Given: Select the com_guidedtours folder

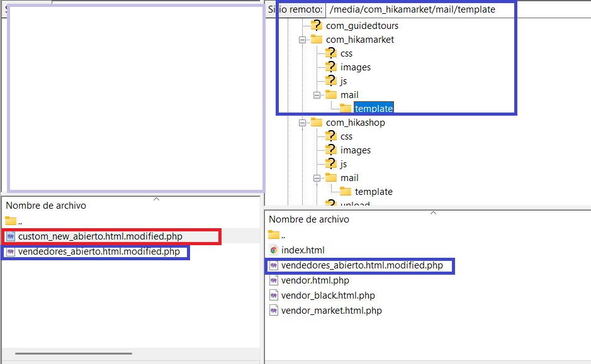Looking at the screenshot, I should pos(362,26).
